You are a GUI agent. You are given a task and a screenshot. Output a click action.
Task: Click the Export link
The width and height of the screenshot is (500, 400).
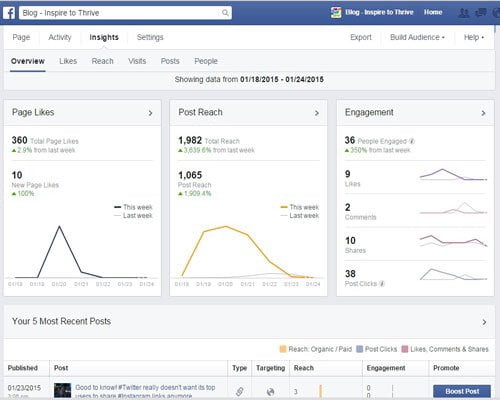(361, 37)
